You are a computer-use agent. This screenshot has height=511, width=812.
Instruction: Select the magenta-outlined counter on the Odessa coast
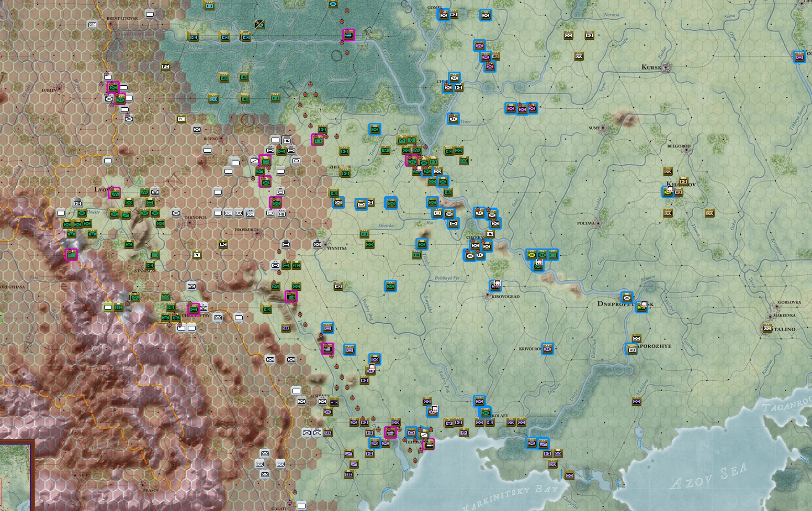coord(428,445)
